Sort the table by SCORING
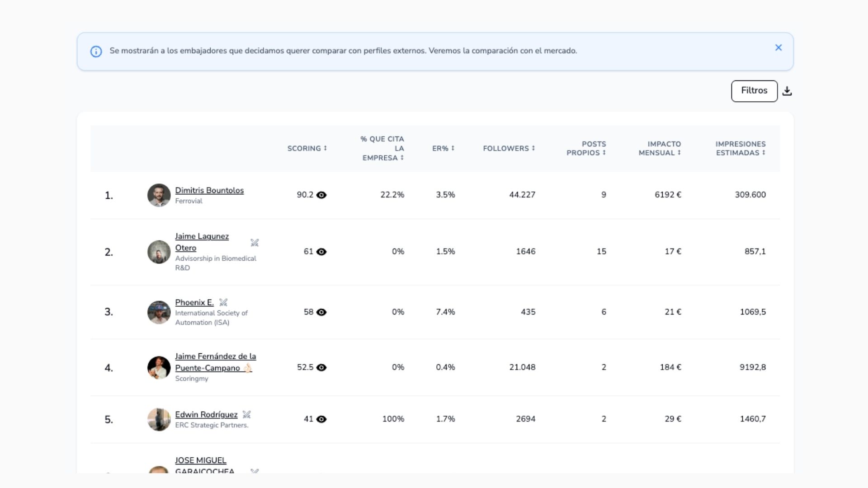The height and width of the screenshot is (488, 868). coord(307,148)
